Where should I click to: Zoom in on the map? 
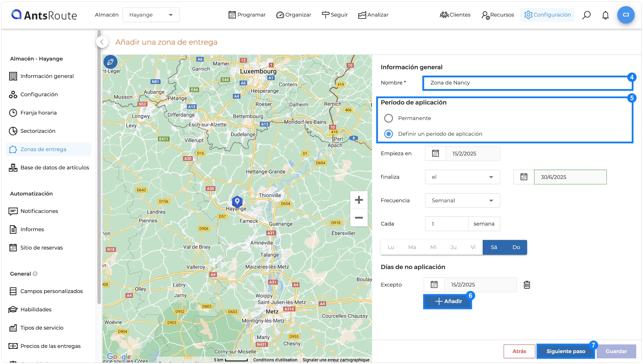(359, 200)
